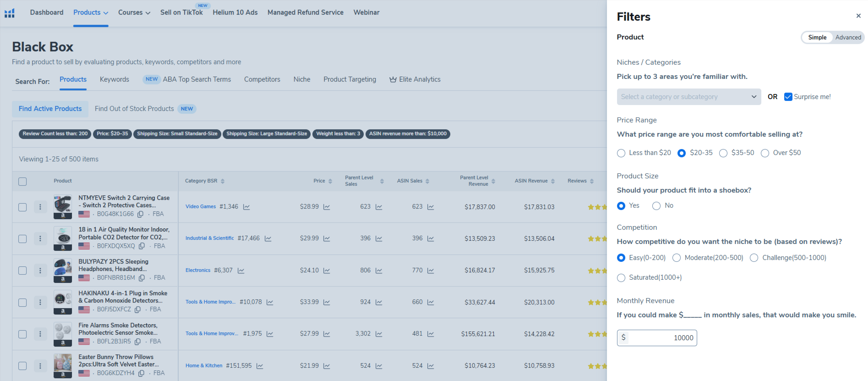868x381 pixels.
Task: Open BSR history chart for Electronics #6,307
Action: (241, 271)
